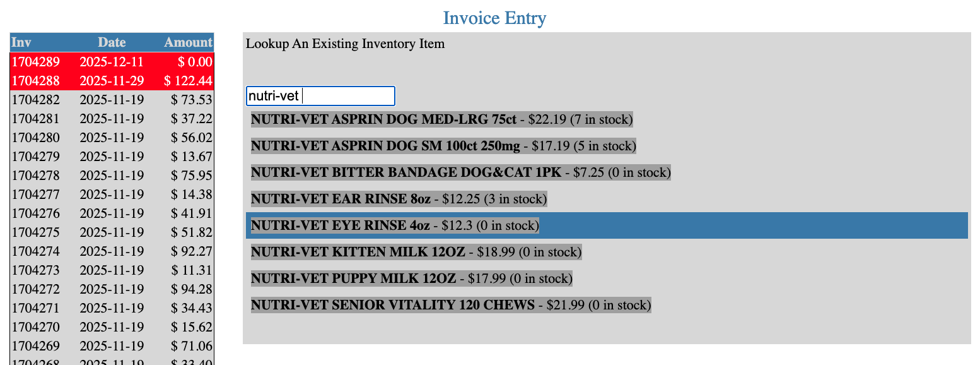Open invoice 1704282 for $73.53
The width and height of the screenshot is (980, 365).
(x=112, y=100)
